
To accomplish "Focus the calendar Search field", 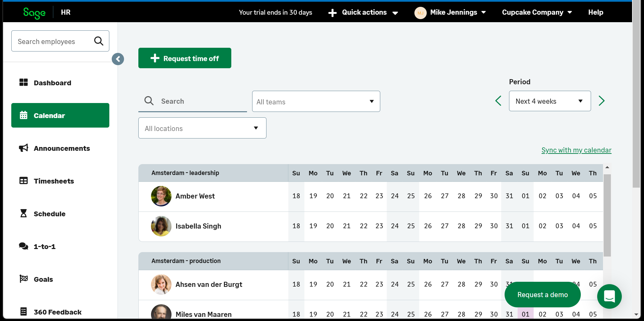I will click(198, 101).
